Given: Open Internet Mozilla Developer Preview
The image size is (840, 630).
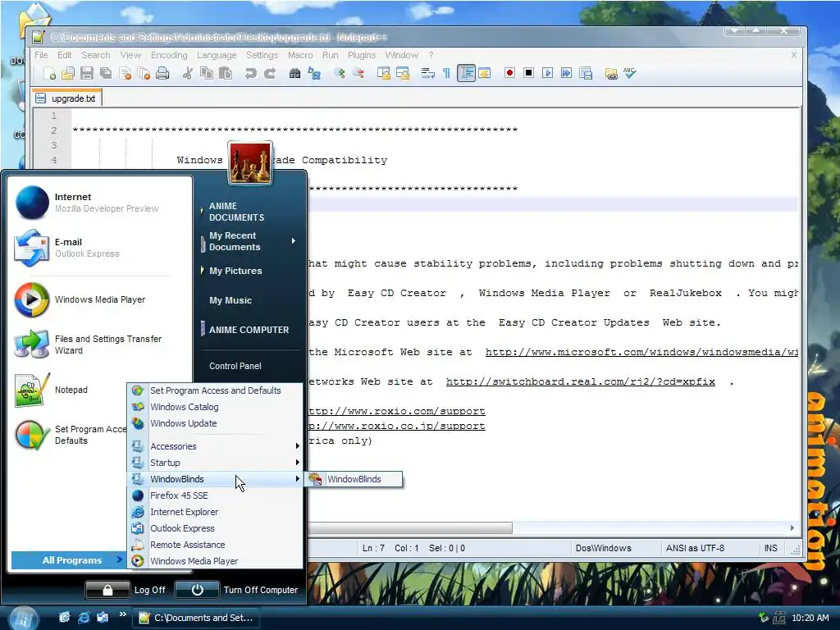Looking at the screenshot, I should click(99, 203).
